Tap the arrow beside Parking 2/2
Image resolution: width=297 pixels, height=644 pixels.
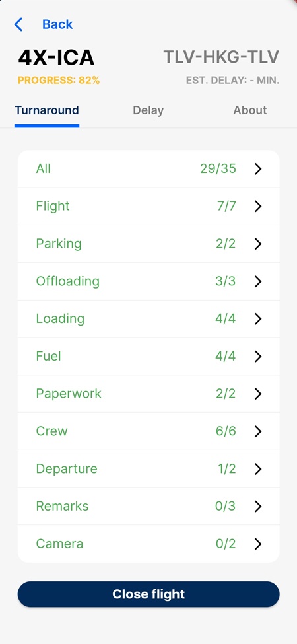(x=257, y=244)
